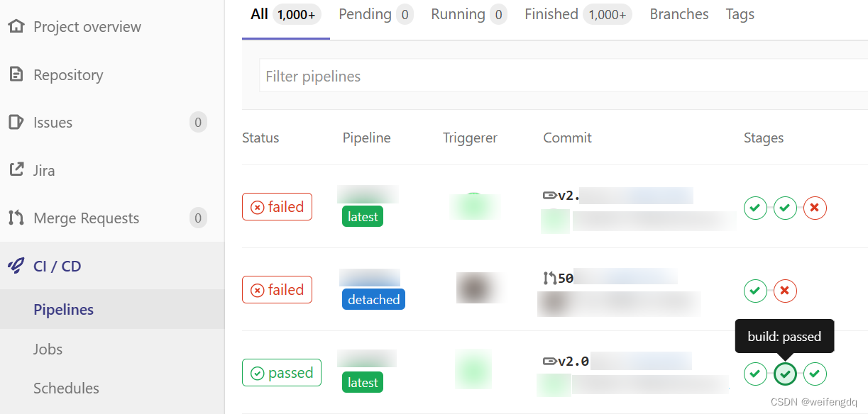Select the Merge Requests icon
The height and width of the screenshot is (414, 868).
point(16,218)
